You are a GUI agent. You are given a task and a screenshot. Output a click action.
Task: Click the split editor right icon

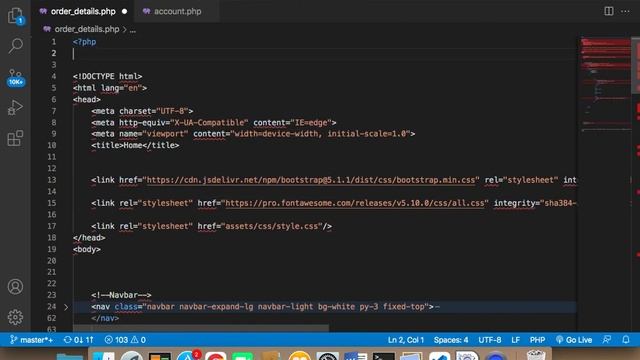[x=609, y=11]
